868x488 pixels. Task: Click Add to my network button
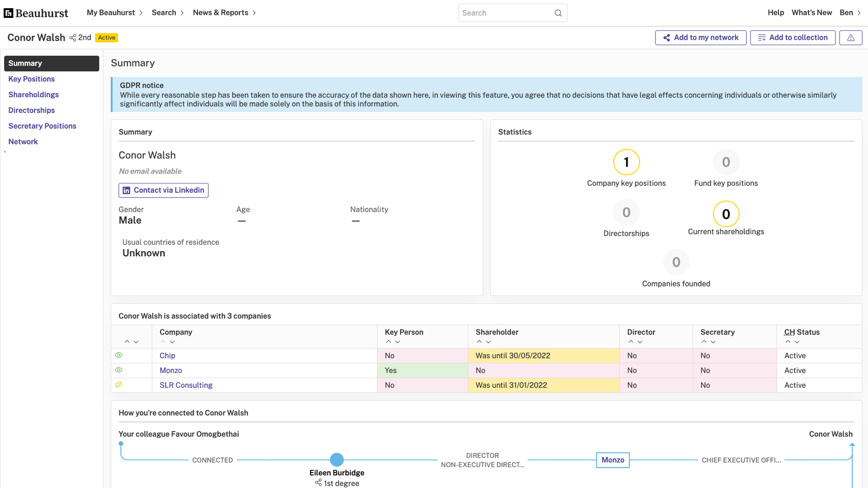(701, 38)
